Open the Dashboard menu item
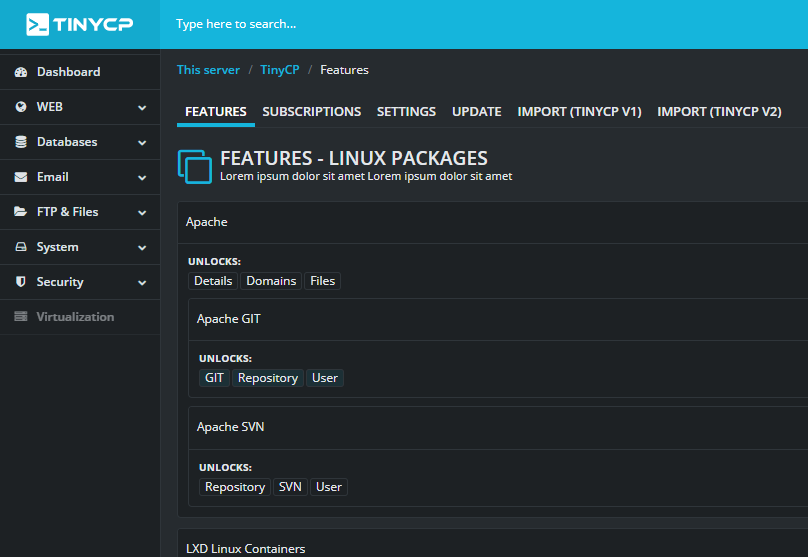The image size is (808, 557). point(80,72)
